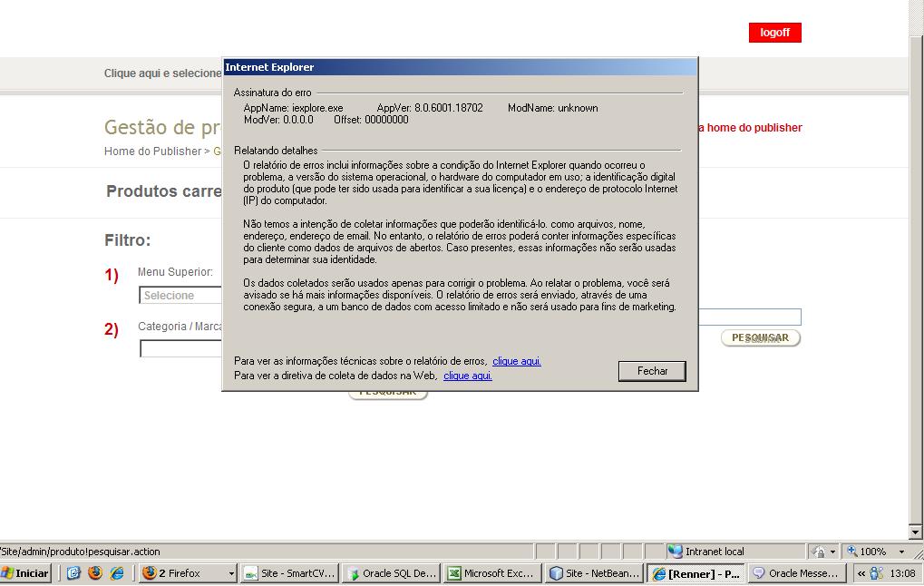Screen dimensions: 924x586
Task: Expand hidden system tray icons chevron
Action: pos(861,573)
